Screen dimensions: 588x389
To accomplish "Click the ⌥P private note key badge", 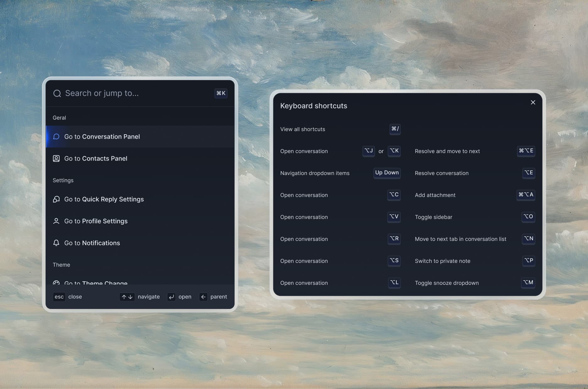I will (529, 261).
